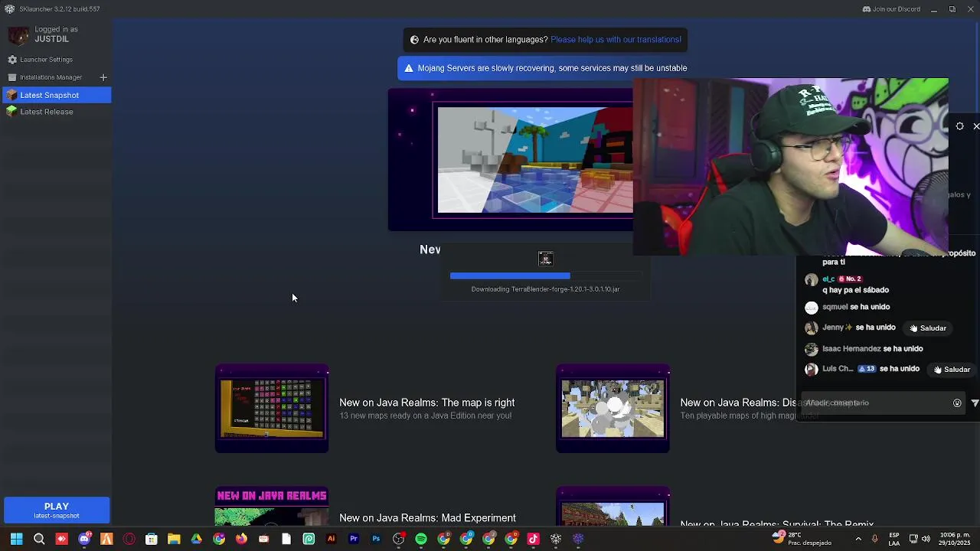
Task: Open Adobe Premiere Pro from taskbar
Action: pyautogui.click(x=354, y=539)
